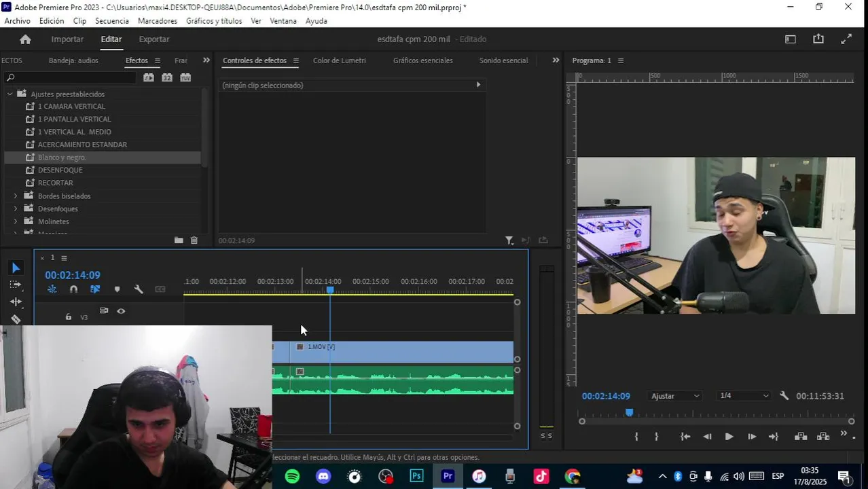Open the Ajustar zoom level dropdown
Viewport: 868px width, 489px height.
[x=674, y=396]
